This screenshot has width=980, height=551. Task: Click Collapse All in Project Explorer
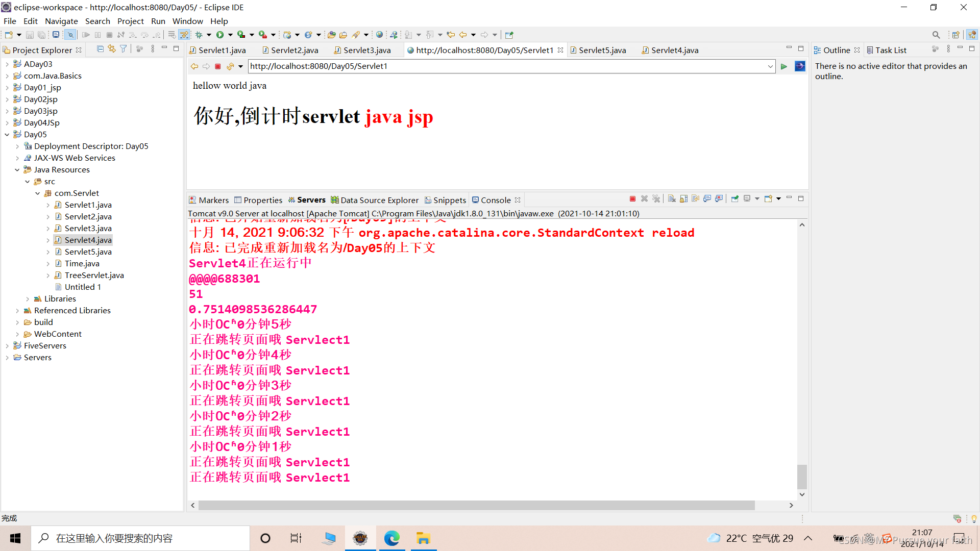100,49
